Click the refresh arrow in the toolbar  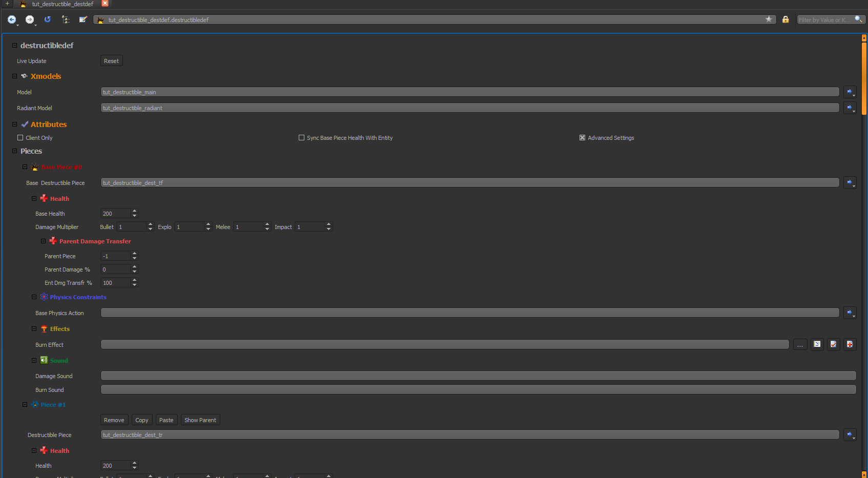pos(48,19)
